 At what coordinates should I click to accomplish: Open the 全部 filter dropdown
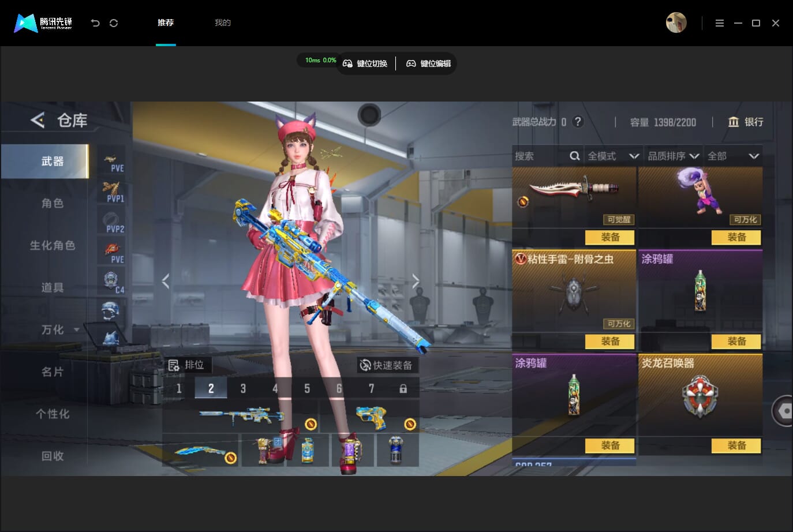[733, 156]
